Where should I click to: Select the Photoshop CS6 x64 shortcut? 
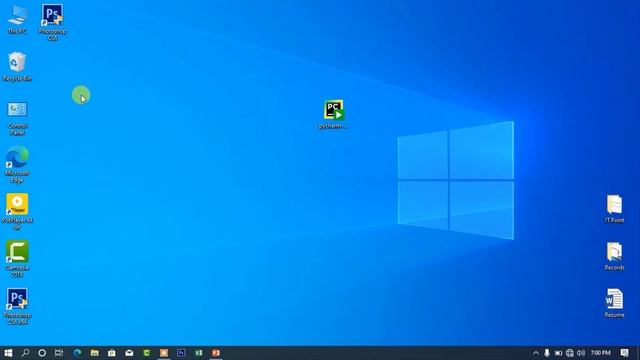click(x=17, y=307)
